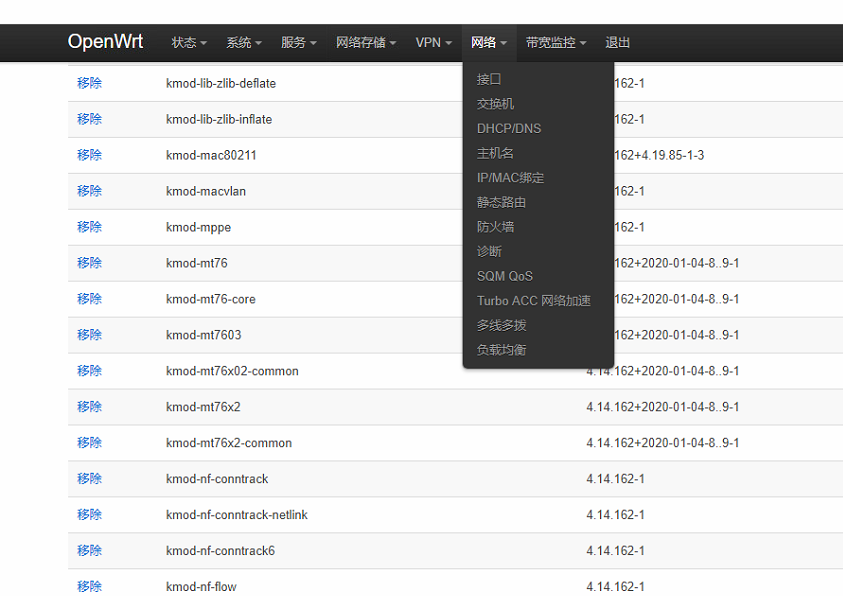Image resolution: width=843 pixels, height=596 pixels.
Task: Remove kmod-nf-conntrack-netlink via 移除 link
Action: pyautogui.click(x=89, y=515)
